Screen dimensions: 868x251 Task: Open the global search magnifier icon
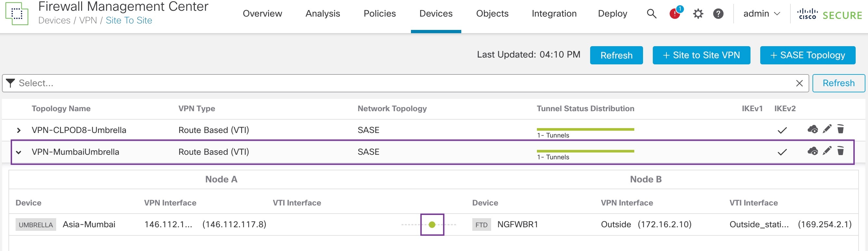click(x=651, y=14)
